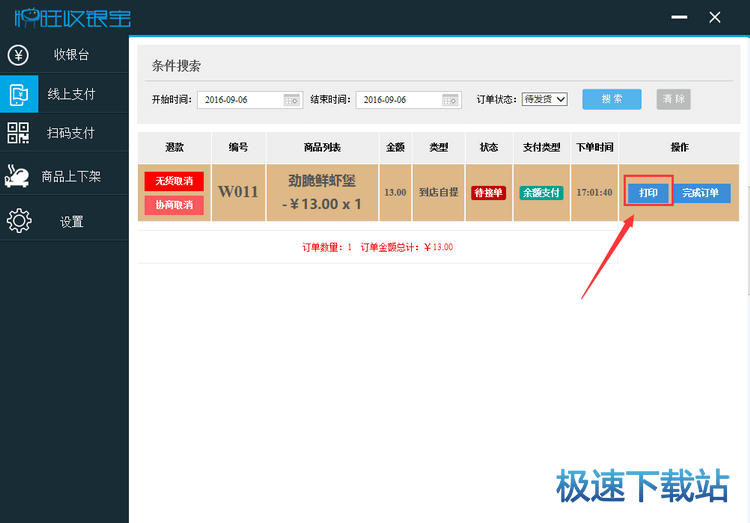This screenshot has width=750, height=523.
Task: Click order time 17:01:40
Action: coord(594,192)
